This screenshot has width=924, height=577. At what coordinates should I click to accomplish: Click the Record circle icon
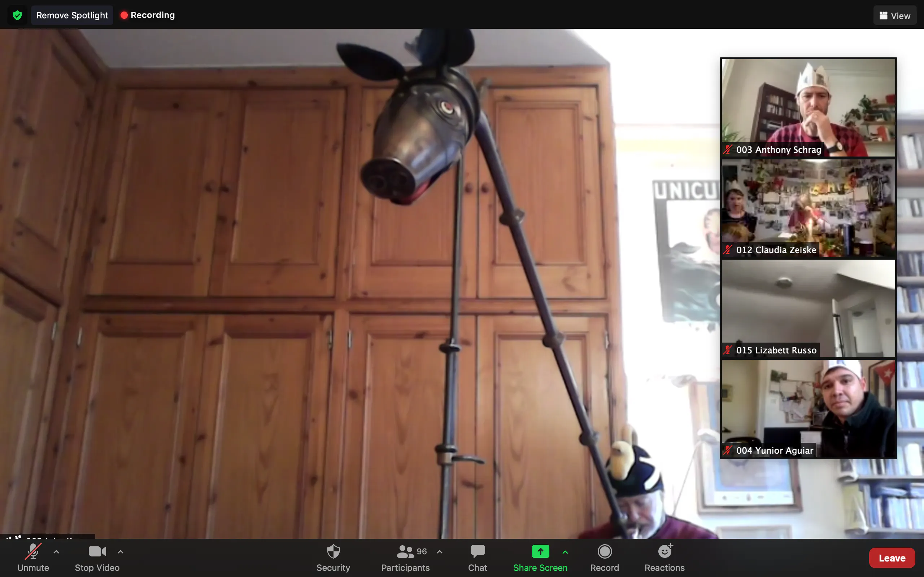[605, 552]
